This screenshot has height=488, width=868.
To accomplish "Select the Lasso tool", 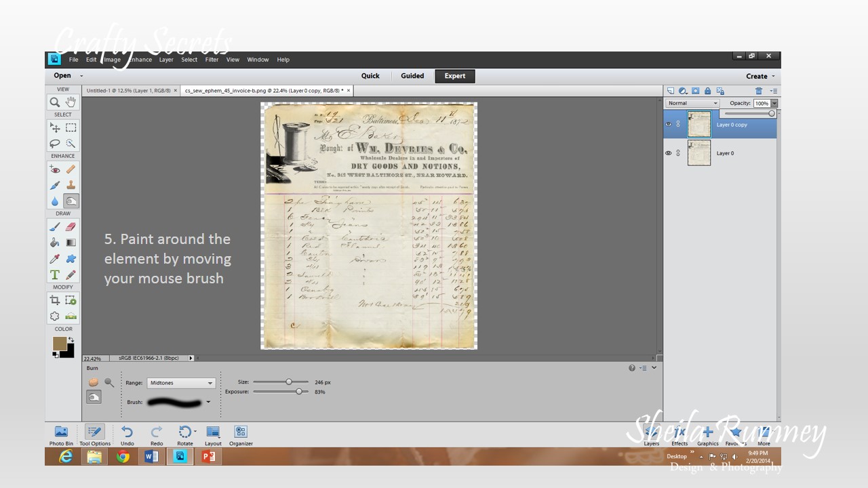I will click(55, 143).
